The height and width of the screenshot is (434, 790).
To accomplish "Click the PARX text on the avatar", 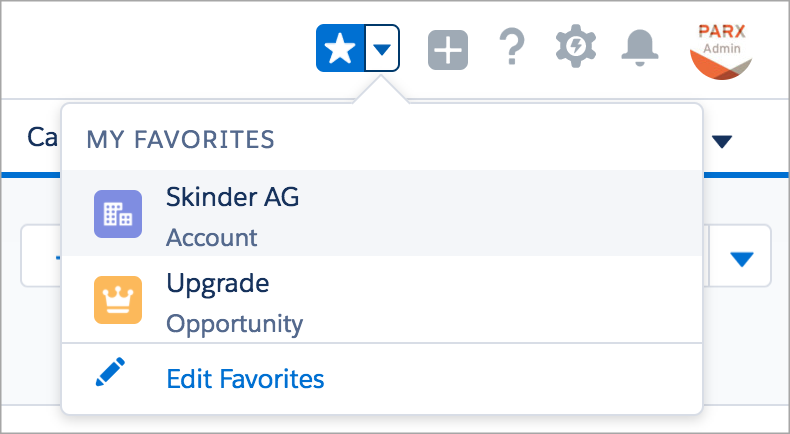I will [x=722, y=31].
